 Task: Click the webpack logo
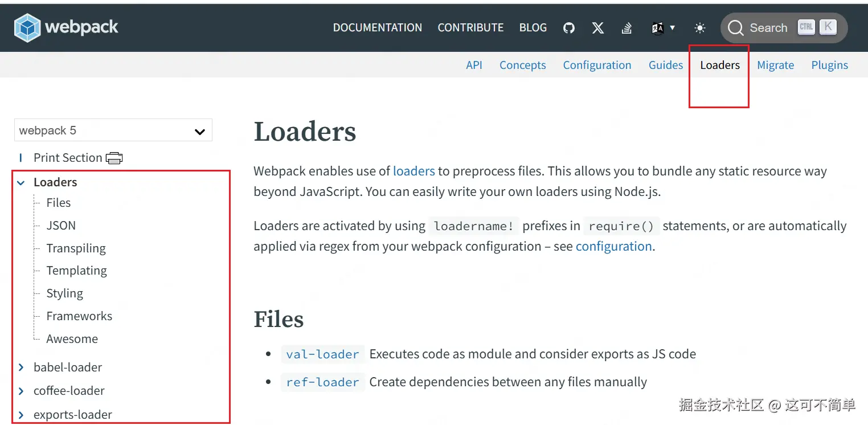tap(66, 27)
